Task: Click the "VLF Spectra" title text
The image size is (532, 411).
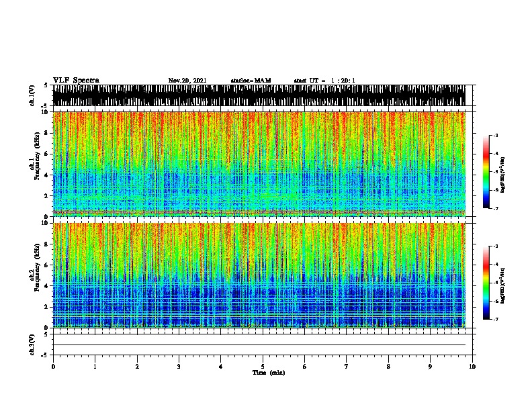Action: (x=76, y=81)
